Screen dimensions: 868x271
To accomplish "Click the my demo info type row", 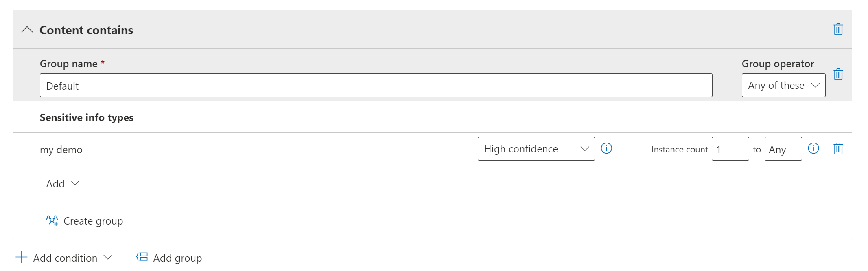I will pos(61,150).
